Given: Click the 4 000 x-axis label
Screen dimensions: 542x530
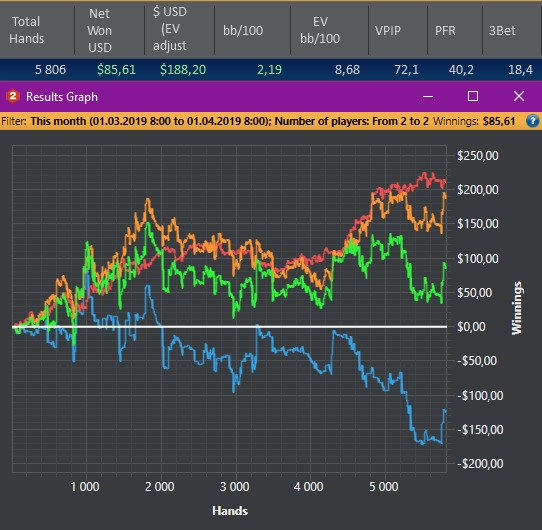Looking at the screenshot, I should coord(309,487).
